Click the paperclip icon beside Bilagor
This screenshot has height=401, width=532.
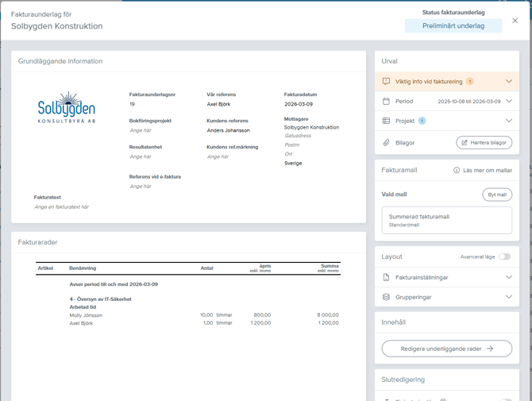click(x=386, y=143)
